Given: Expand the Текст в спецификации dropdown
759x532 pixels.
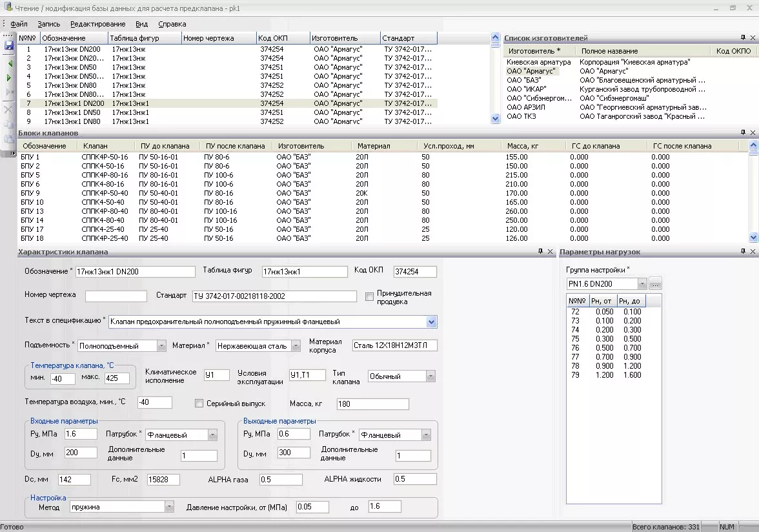Looking at the screenshot, I should [x=431, y=322].
